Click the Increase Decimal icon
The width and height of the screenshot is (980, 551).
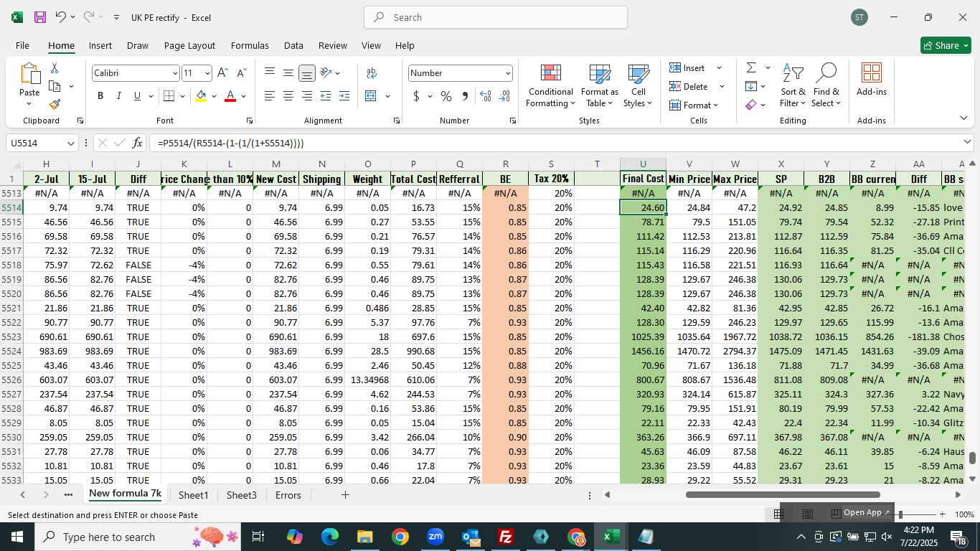click(x=486, y=96)
